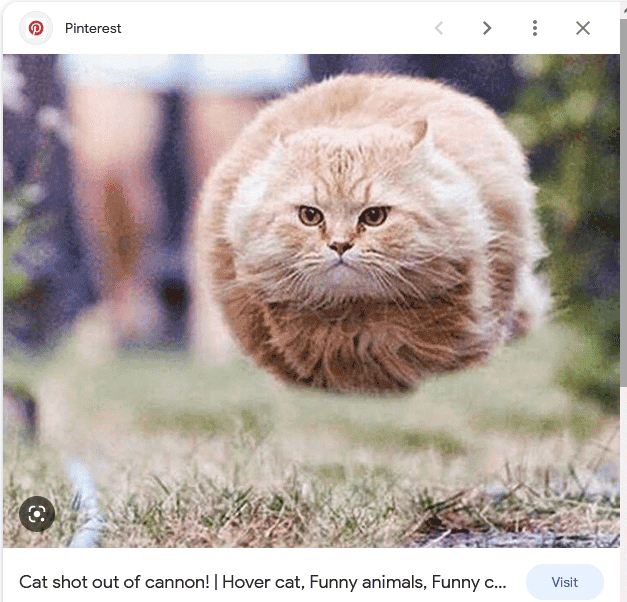Click the Pinterest source name
This screenshot has width=627, height=602.
pos(93,28)
